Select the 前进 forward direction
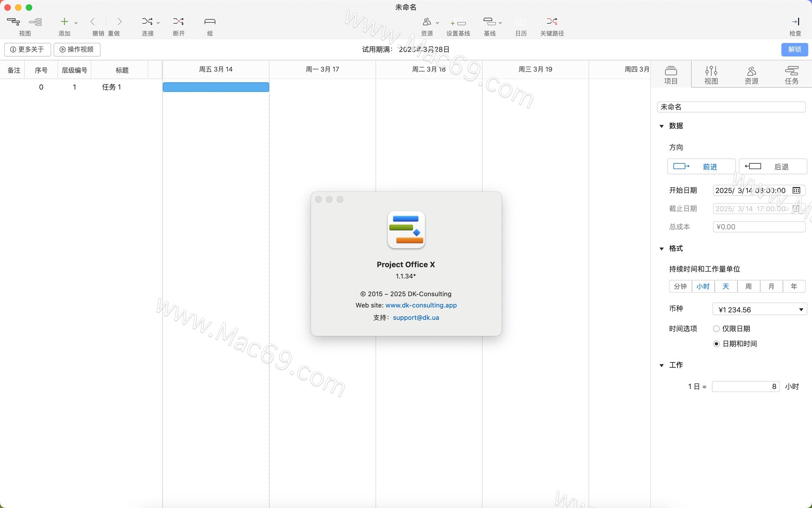 click(x=701, y=167)
